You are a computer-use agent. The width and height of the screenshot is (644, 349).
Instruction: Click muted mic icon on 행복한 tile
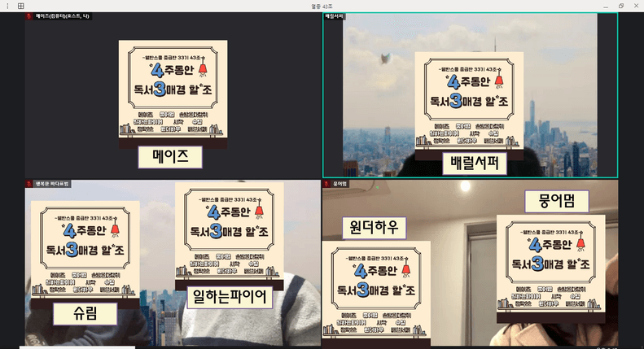coord(29,184)
